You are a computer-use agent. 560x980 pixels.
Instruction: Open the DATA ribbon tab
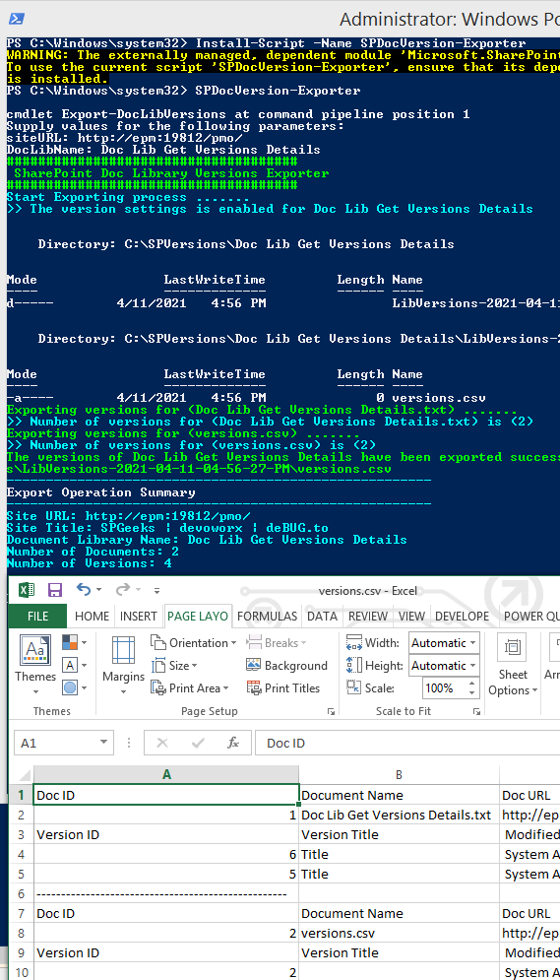tap(322, 617)
